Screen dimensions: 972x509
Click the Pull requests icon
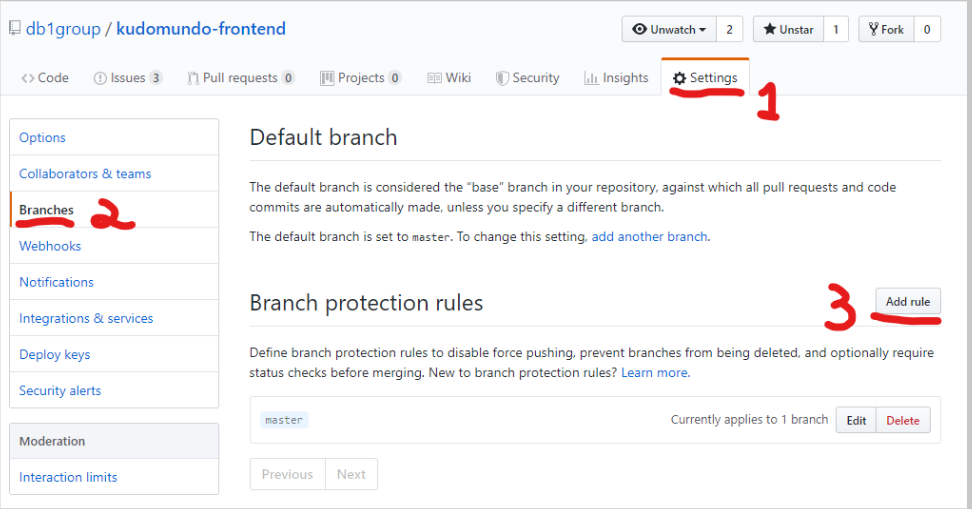(193, 78)
